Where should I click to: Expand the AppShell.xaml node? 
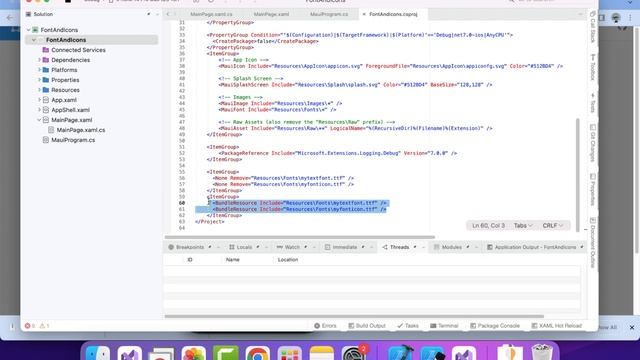point(39,110)
